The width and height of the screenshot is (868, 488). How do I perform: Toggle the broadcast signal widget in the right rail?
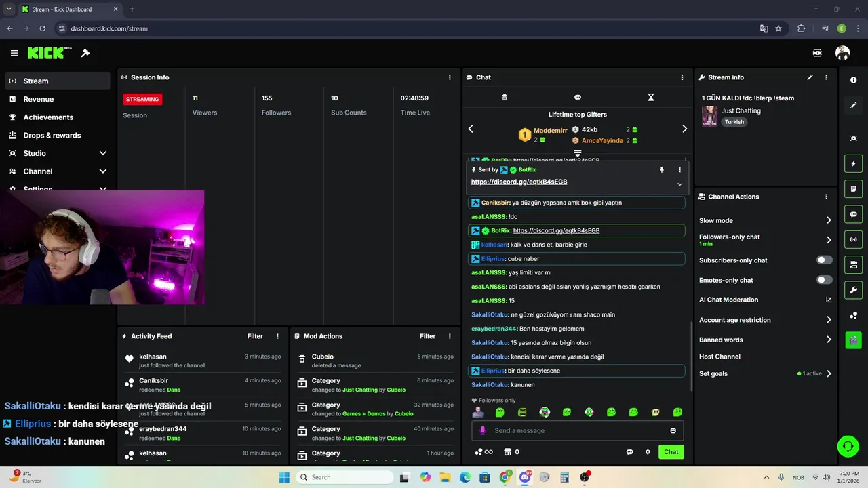point(853,239)
